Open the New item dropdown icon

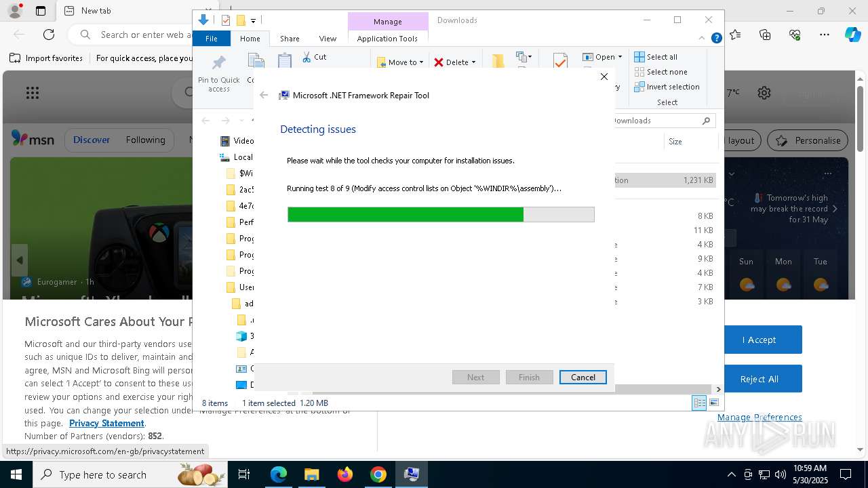(524, 57)
